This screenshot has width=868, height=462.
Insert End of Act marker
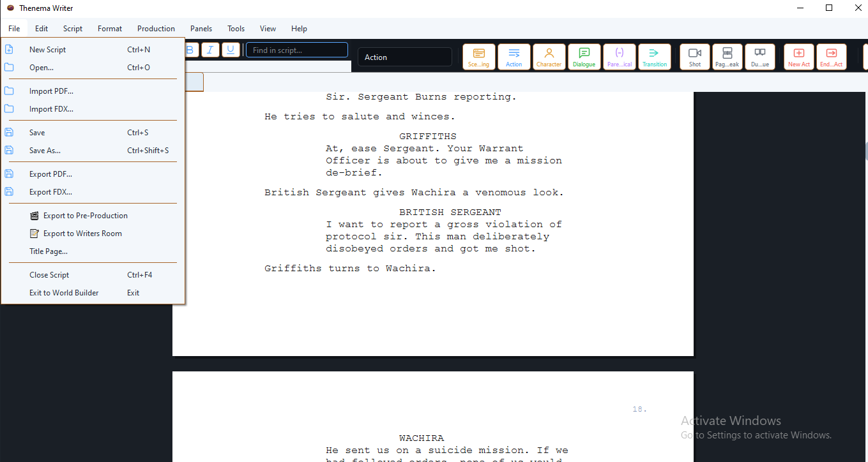click(832, 57)
